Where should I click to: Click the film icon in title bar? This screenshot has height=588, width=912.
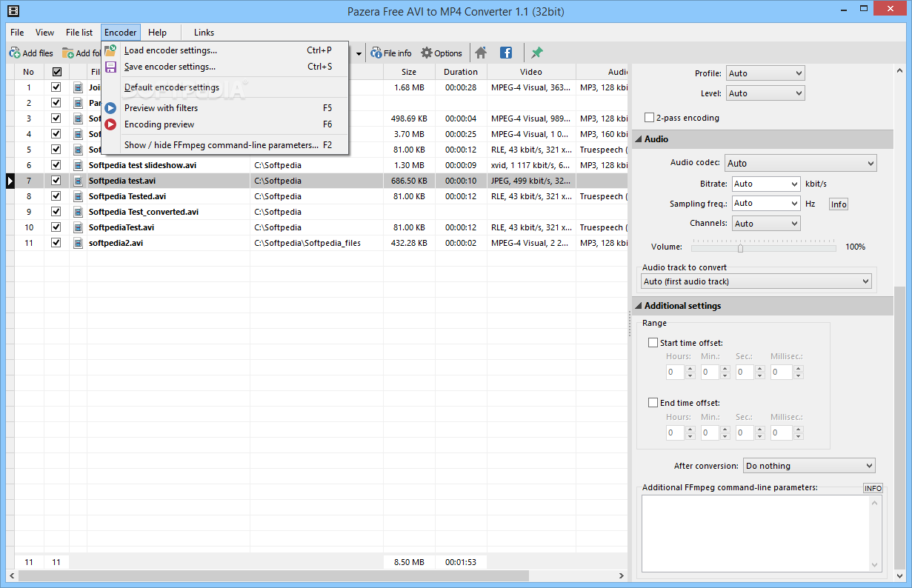(13, 11)
